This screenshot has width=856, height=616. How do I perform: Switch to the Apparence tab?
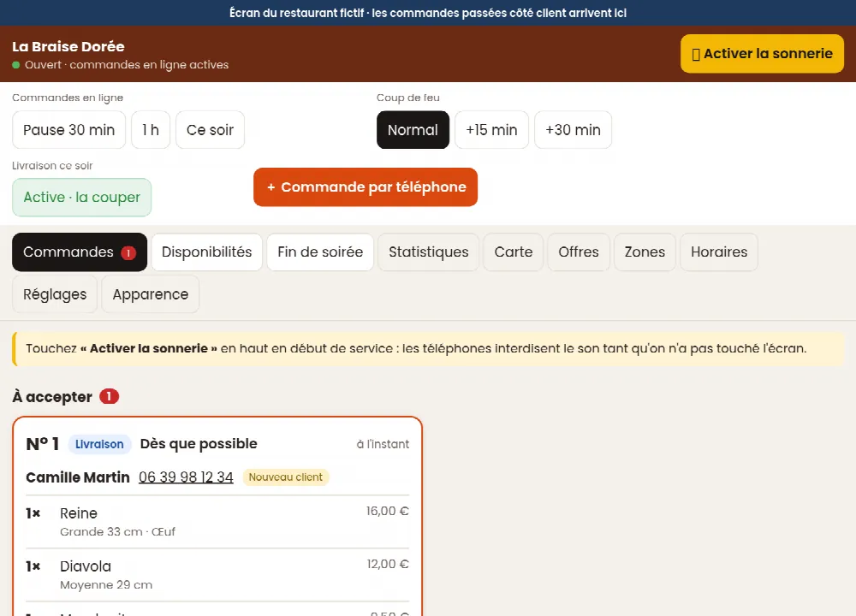pos(150,294)
